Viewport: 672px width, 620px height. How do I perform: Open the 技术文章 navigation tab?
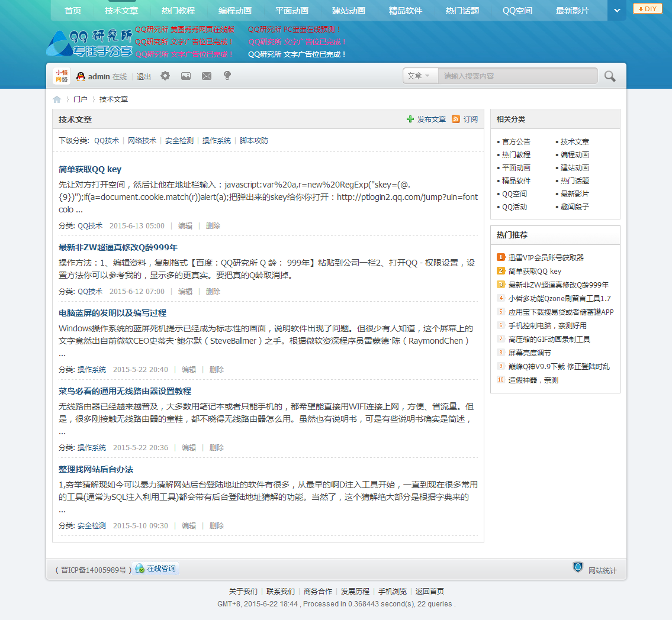pos(121,11)
